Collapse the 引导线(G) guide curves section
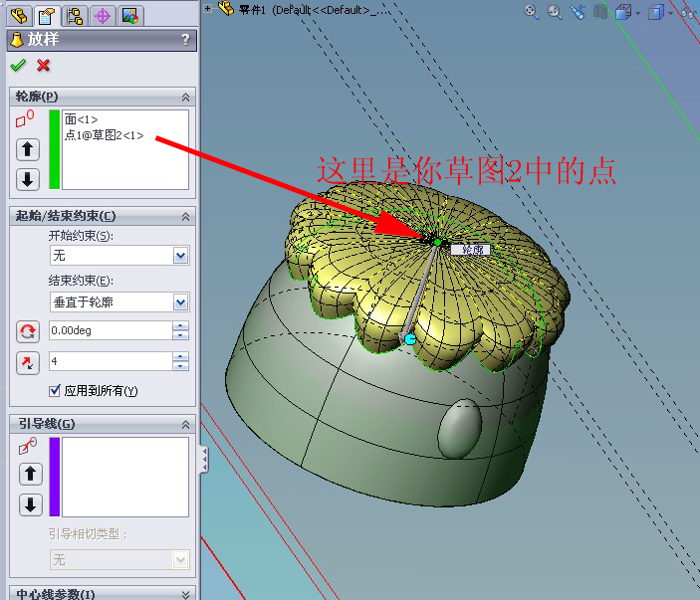700x600 pixels. coord(186,424)
